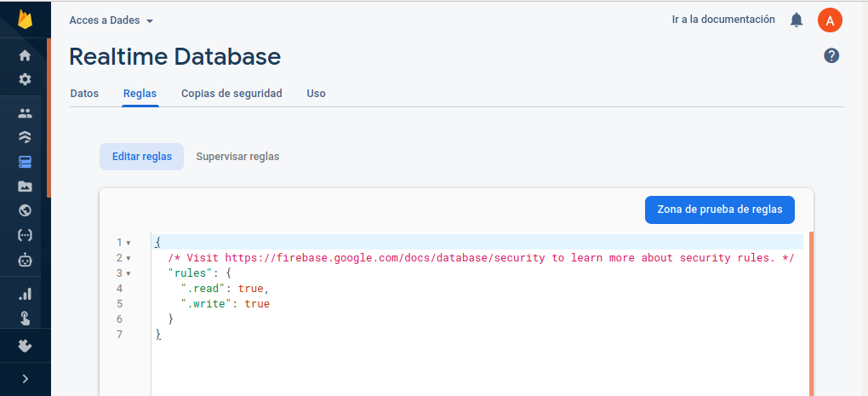The height and width of the screenshot is (396, 868).
Task: Open Hosting globe icon in sidebar
Action: [25, 210]
